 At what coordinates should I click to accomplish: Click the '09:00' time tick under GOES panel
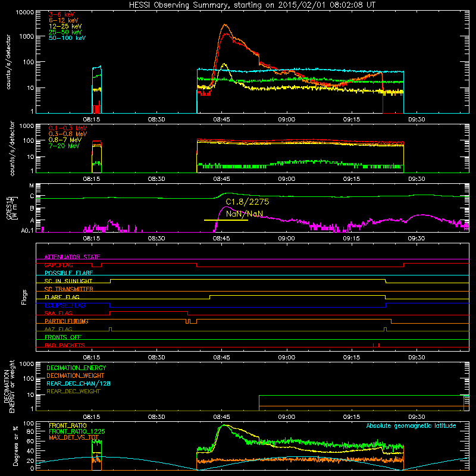coord(287,239)
